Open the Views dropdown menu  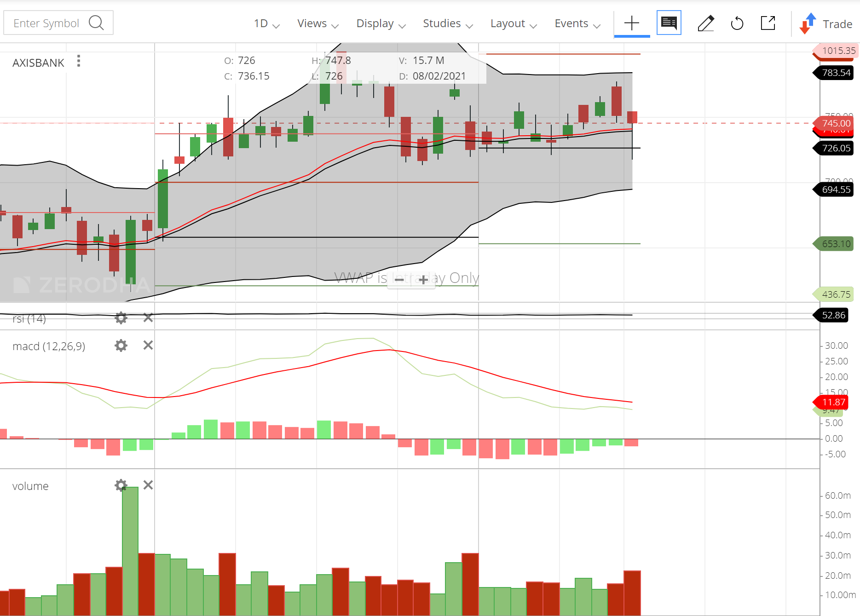point(317,23)
